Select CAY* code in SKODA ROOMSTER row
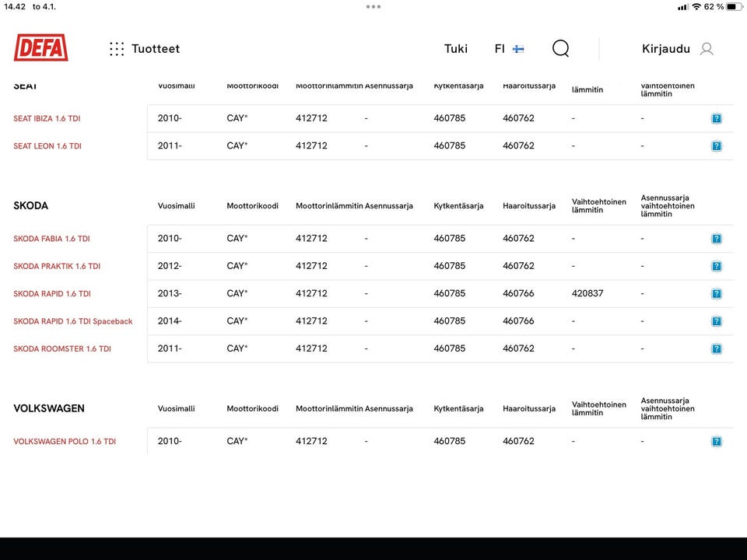Screen dimensions: 747x560 pos(237,348)
